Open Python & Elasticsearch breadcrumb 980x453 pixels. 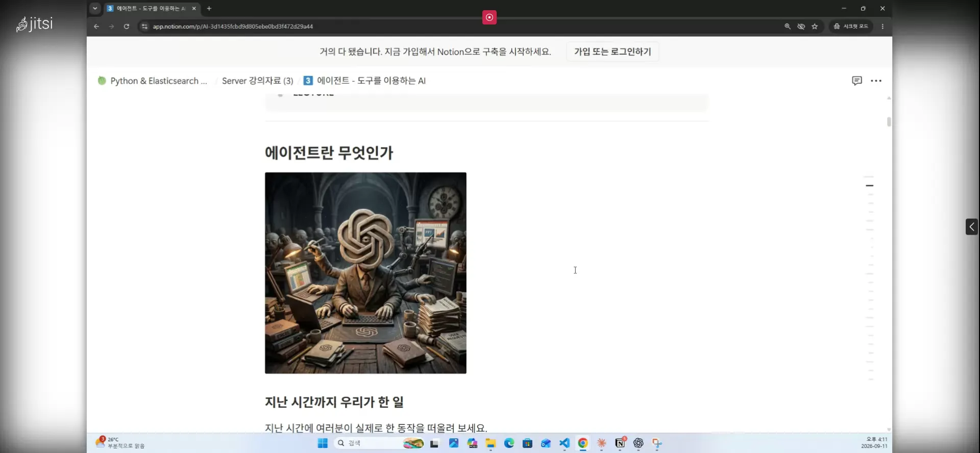153,81
